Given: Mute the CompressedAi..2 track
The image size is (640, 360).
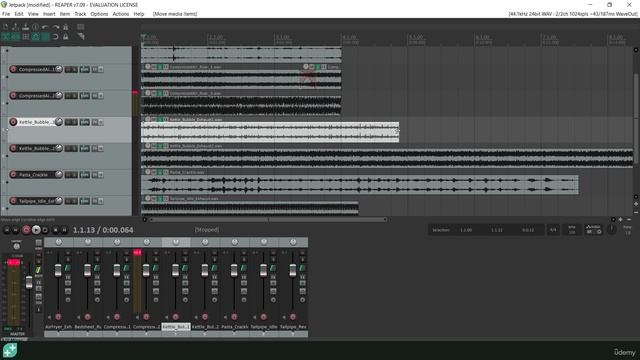Looking at the screenshot, I should pos(69,96).
